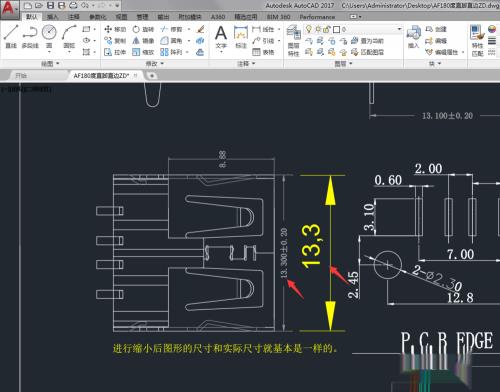Select the Move (移动) tool
500x392 pixels.
115,29
